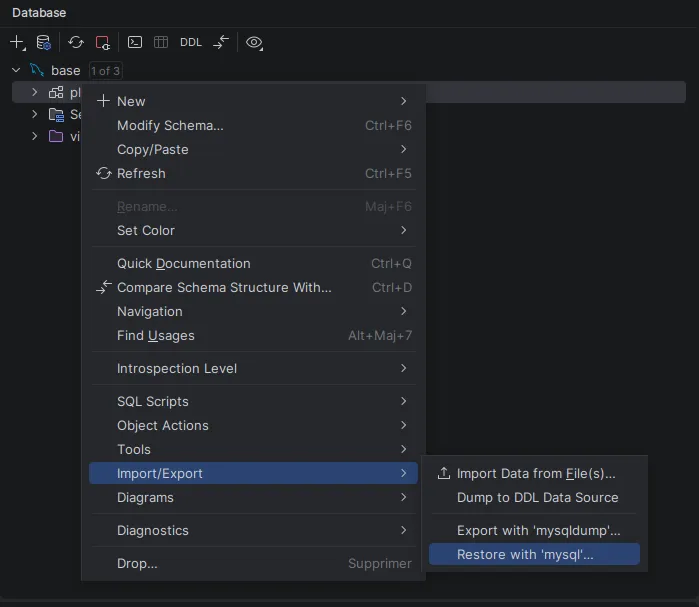Click the red Deactivate data source icon
699x607 pixels.
coord(103,42)
